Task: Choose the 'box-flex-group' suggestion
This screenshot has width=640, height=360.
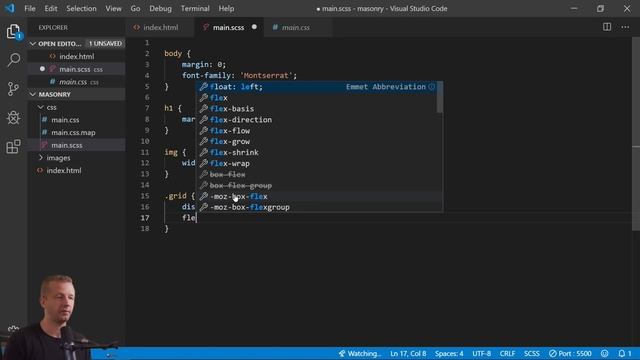Action: (x=316, y=185)
